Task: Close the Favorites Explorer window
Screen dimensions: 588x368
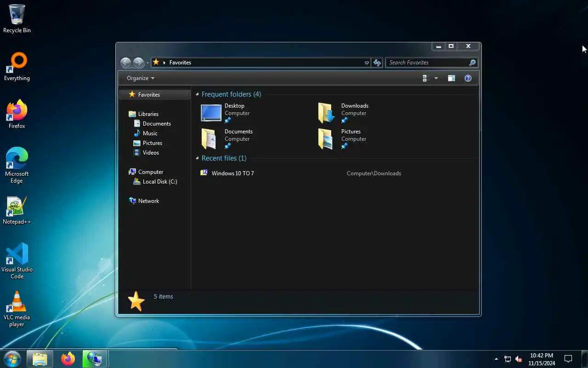Action: [x=468, y=46]
